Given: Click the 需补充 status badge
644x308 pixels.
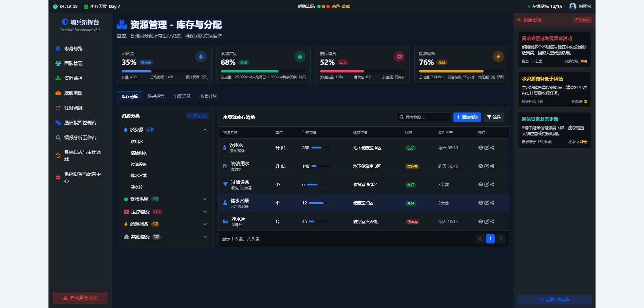Looking at the screenshot, I should point(412,167).
